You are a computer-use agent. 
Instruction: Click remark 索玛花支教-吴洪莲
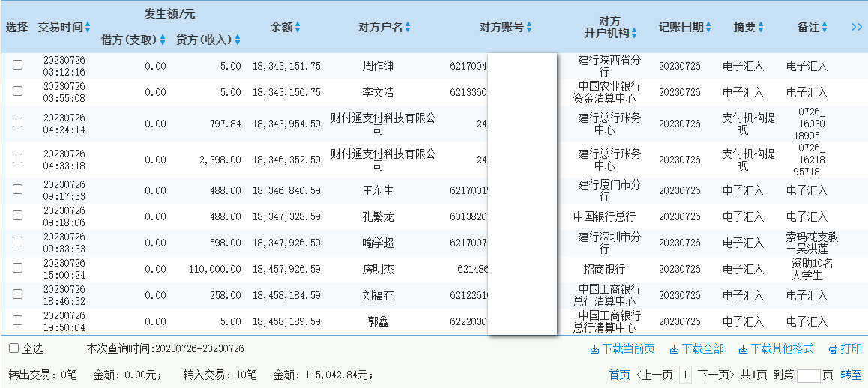click(x=812, y=243)
